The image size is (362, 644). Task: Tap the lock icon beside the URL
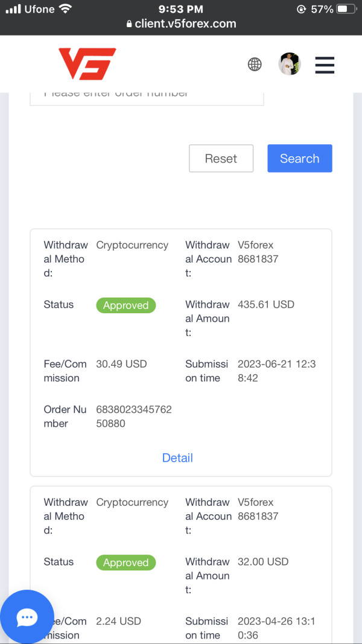[x=129, y=25]
